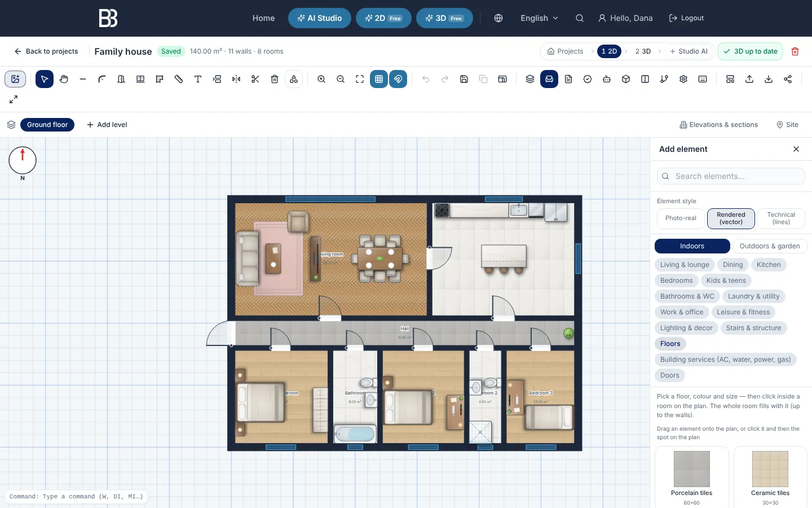Select the text label tool

coord(198,79)
